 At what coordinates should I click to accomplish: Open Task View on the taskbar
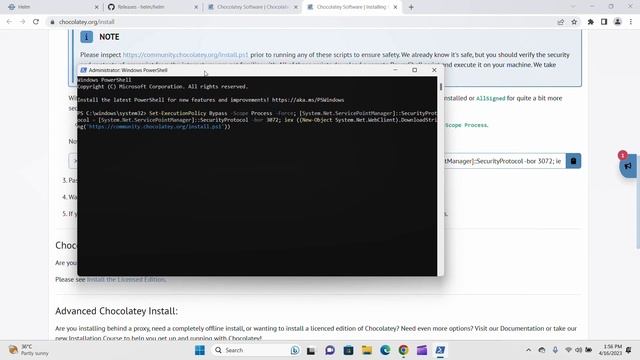pyautogui.click(x=311, y=350)
